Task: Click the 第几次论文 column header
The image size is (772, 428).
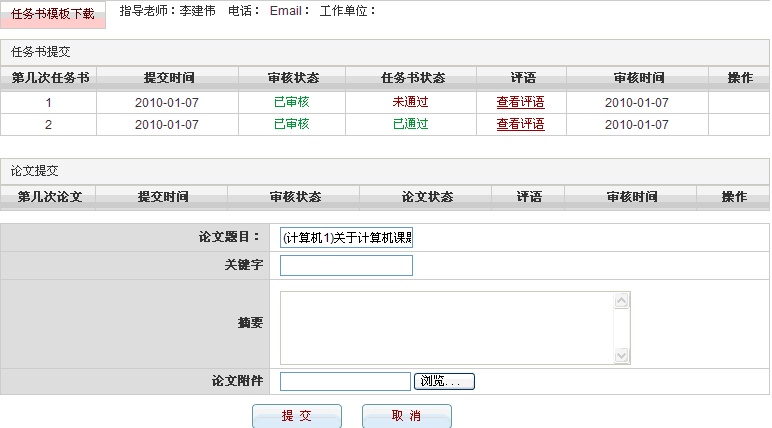Action: coord(50,197)
